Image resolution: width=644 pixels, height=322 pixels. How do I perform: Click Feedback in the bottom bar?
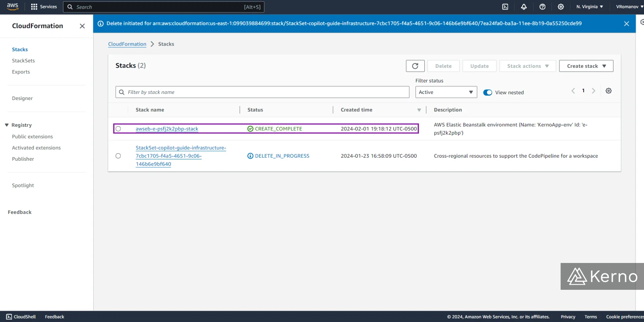[x=55, y=317]
